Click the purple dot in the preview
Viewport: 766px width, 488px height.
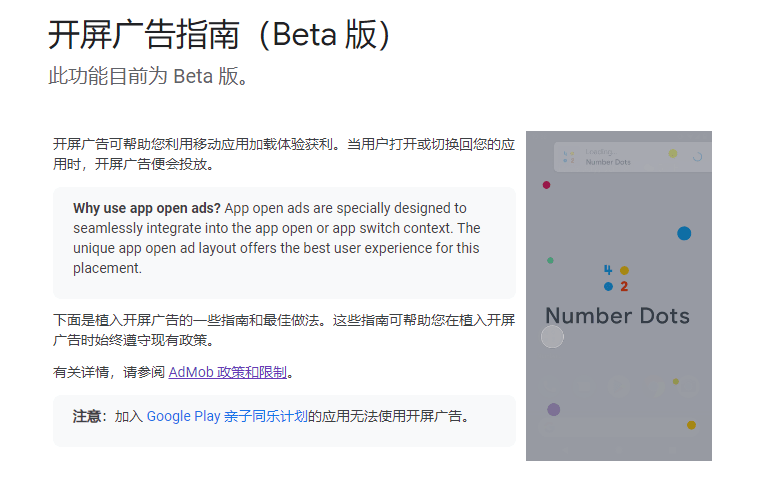click(x=553, y=409)
